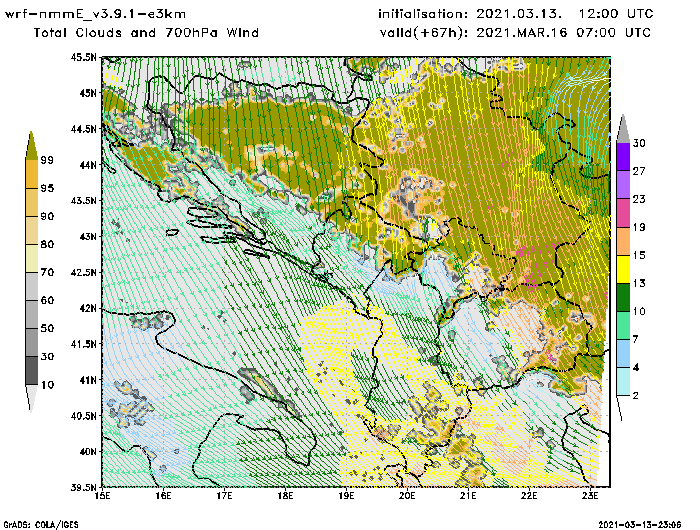Click the pale triangle below 10 in cloud legend

tap(31, 396)
